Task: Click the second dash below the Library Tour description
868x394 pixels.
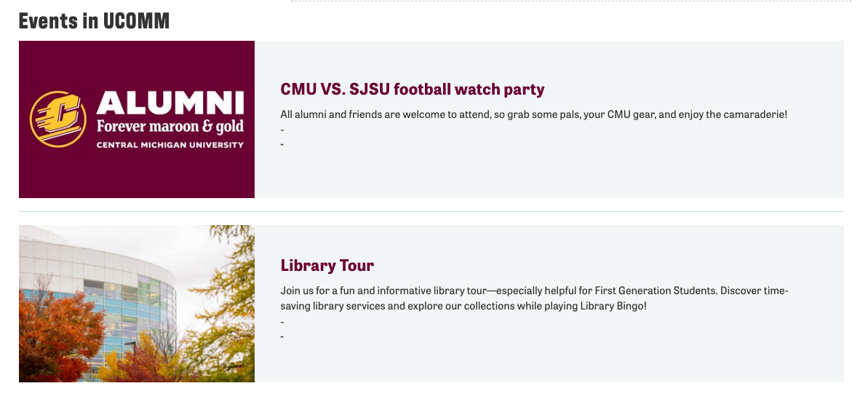Action: click(x=282, y=336)
